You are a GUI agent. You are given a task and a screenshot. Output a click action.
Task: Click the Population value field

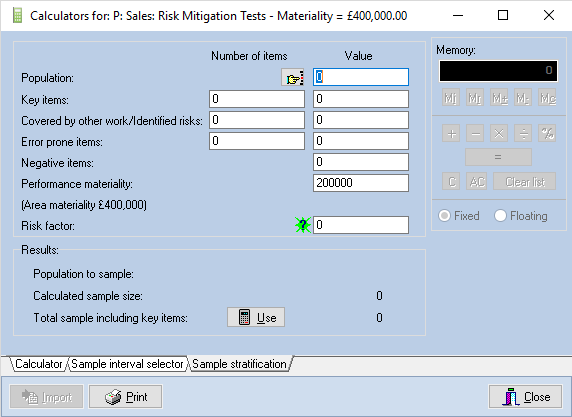pyautogui.click(x=361, y=77)
